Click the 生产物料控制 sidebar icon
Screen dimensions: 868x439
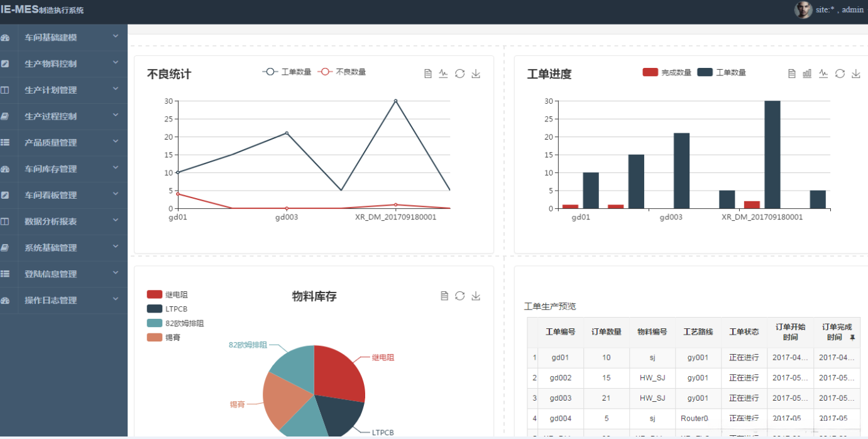(5, 64)
